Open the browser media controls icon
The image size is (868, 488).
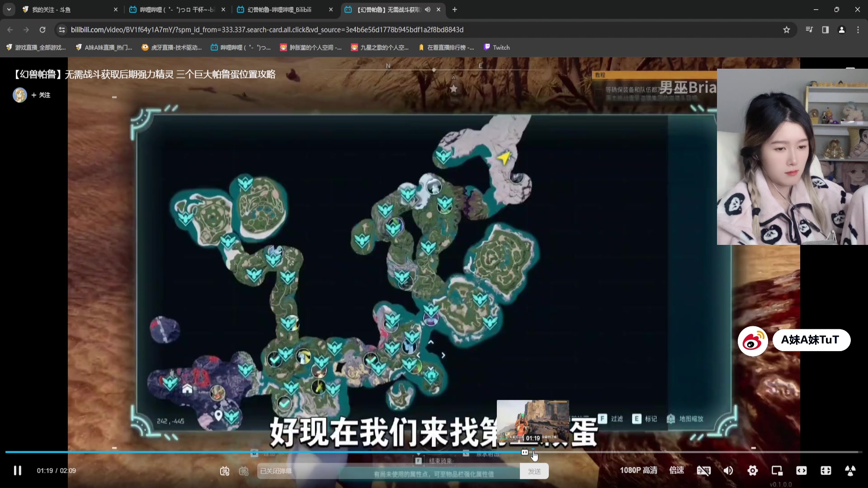point(809,30)
